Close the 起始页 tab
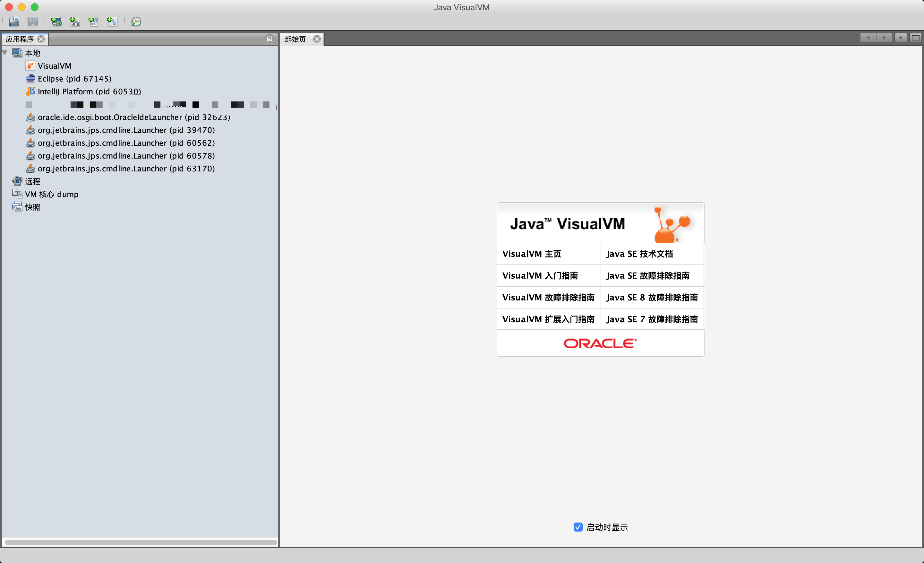 317,39
